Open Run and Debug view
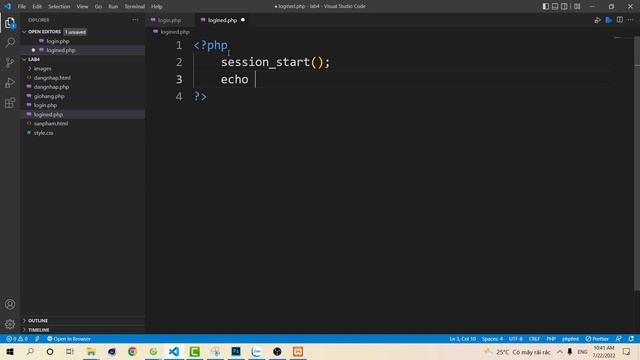Screen dimensions: 640x360 10,82
